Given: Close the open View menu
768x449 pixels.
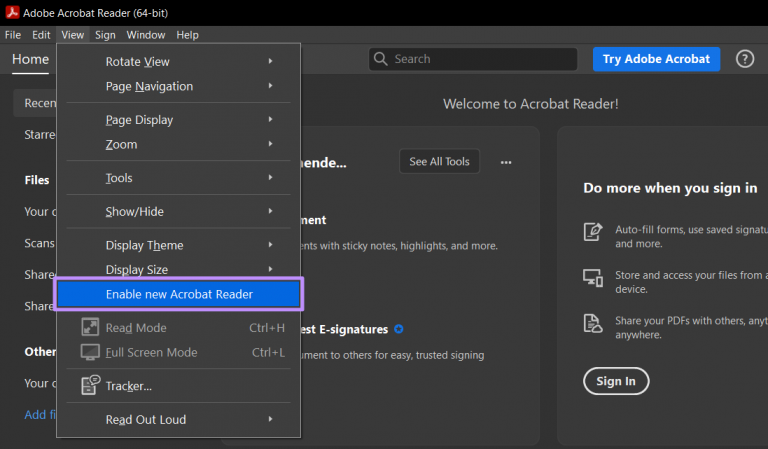Looking at the screenshot, I should (x=72, y=35).
